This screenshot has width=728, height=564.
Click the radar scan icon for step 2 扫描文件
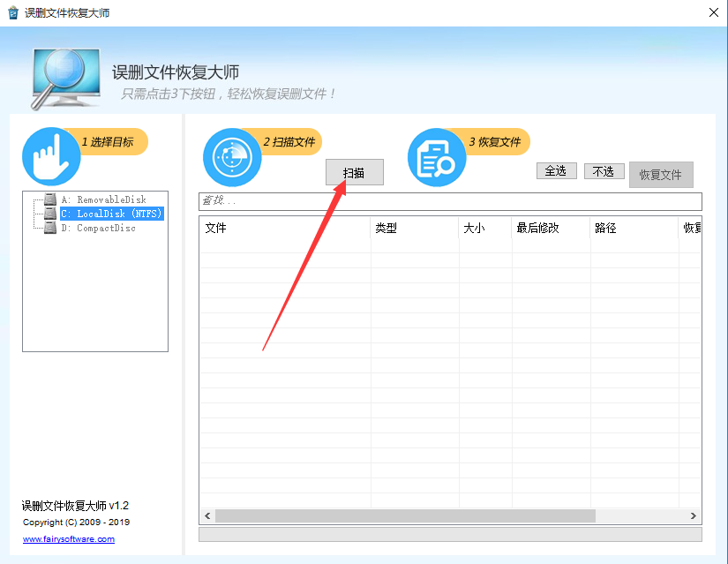tap(231, 157)
